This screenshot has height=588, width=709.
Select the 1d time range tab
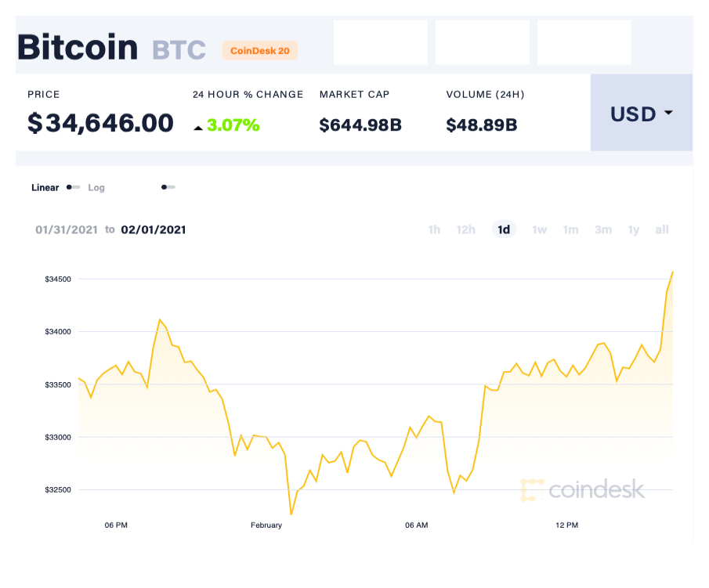pos(503,229)
